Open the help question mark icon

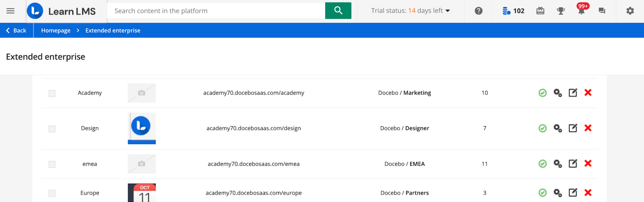[x=479, y=11]
